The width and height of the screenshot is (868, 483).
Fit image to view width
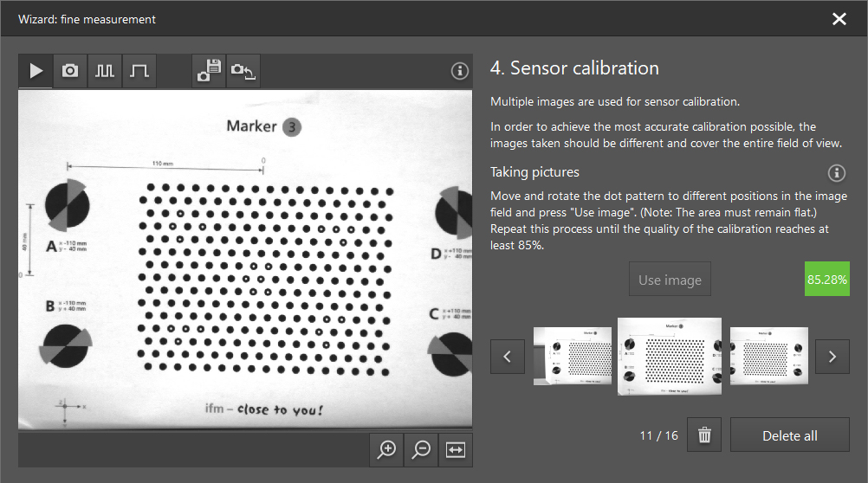[x=456, y=449]
